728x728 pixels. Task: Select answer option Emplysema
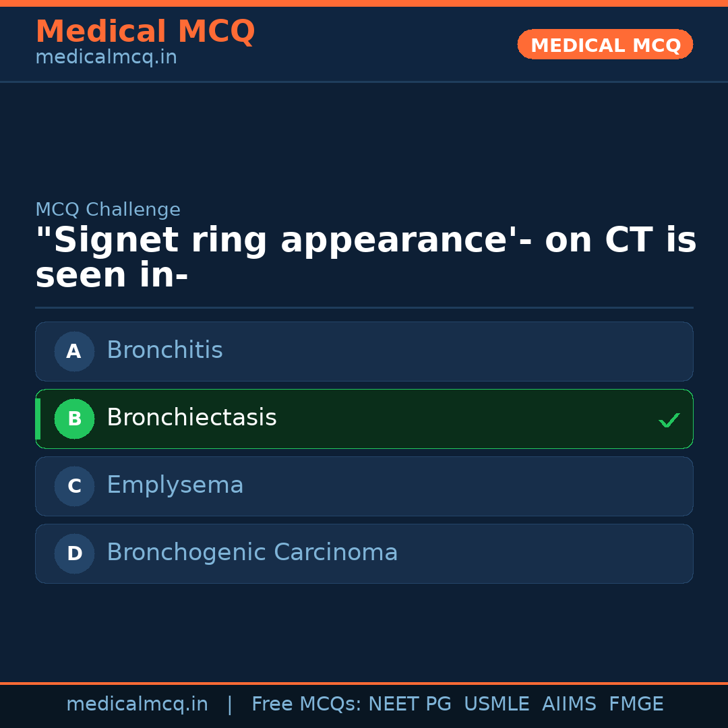click(x=364, y=486)
